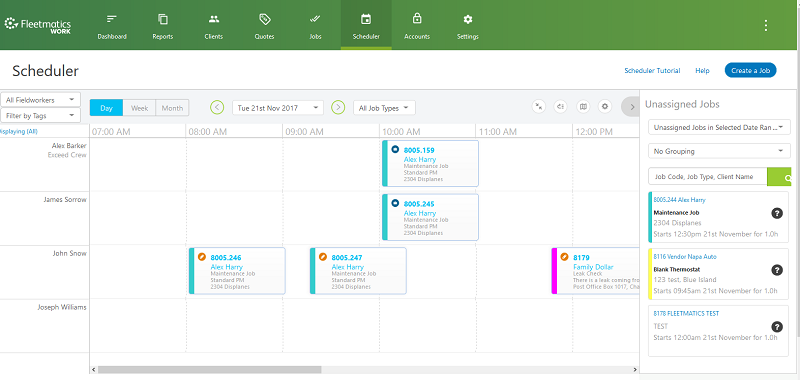Click orange status icon on job 8005.247
800x380 pixels.
click(322, 257)
